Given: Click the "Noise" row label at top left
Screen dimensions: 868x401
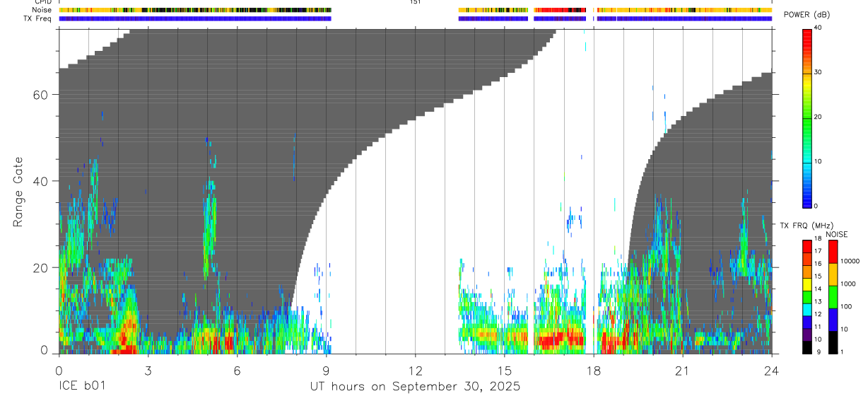Looking at the screenshot, I should coord(42,11).
